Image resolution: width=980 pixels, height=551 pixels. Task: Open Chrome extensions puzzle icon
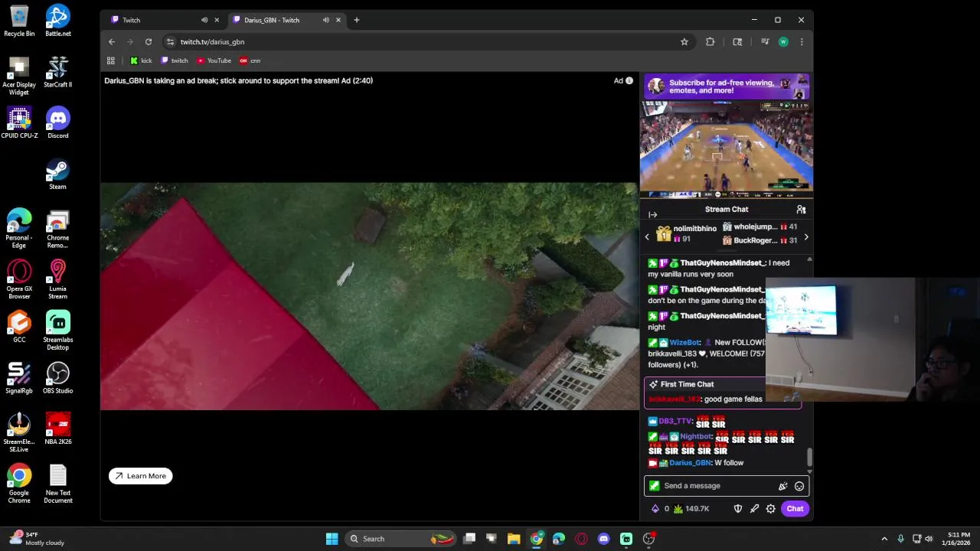(x=710, y=42)
